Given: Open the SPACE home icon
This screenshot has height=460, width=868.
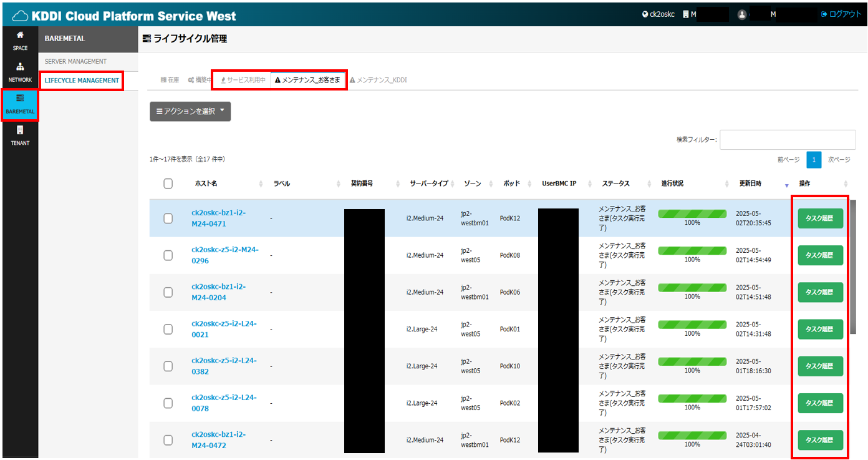Looking at the screenshot, I should (20, 36).
